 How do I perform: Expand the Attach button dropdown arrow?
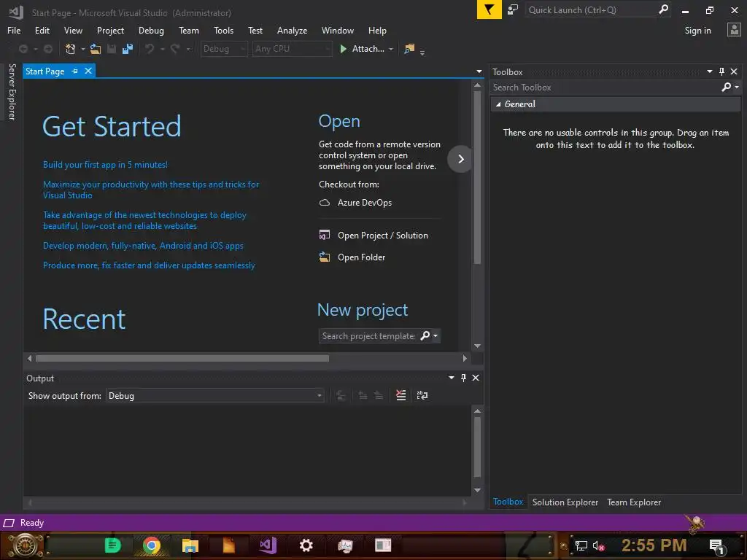click(x=391, y=49)
